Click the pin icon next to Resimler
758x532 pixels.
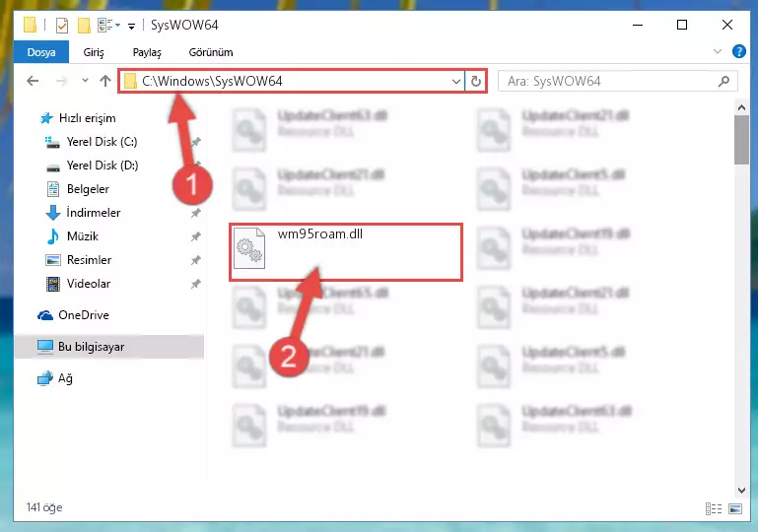196,260
